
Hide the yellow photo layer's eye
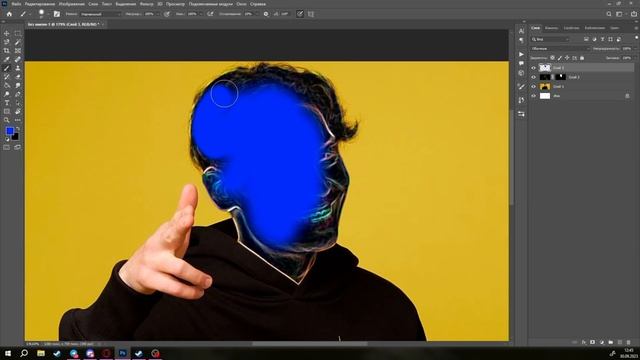(x=533, y=87)
